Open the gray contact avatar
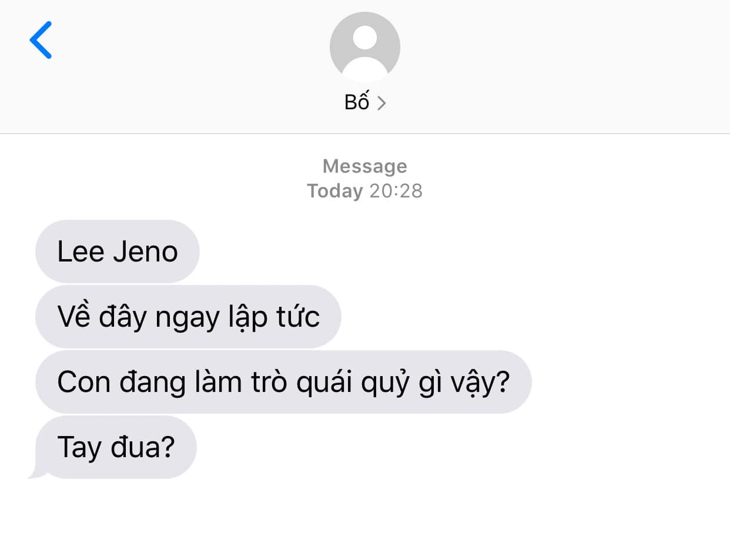The width and height of the screenshot is (730, 560). click(365, 47)
